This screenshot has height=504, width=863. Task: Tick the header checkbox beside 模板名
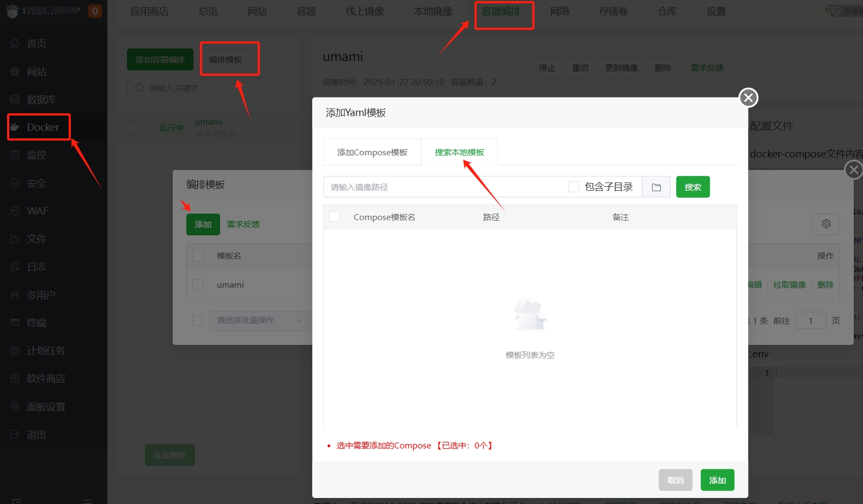pos(198,256)
